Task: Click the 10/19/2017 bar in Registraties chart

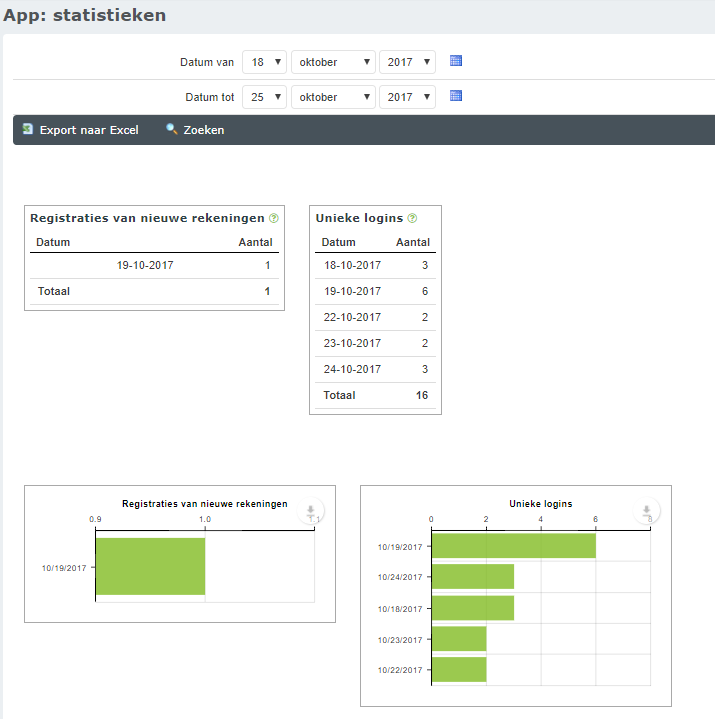Action: pos(150,566)
